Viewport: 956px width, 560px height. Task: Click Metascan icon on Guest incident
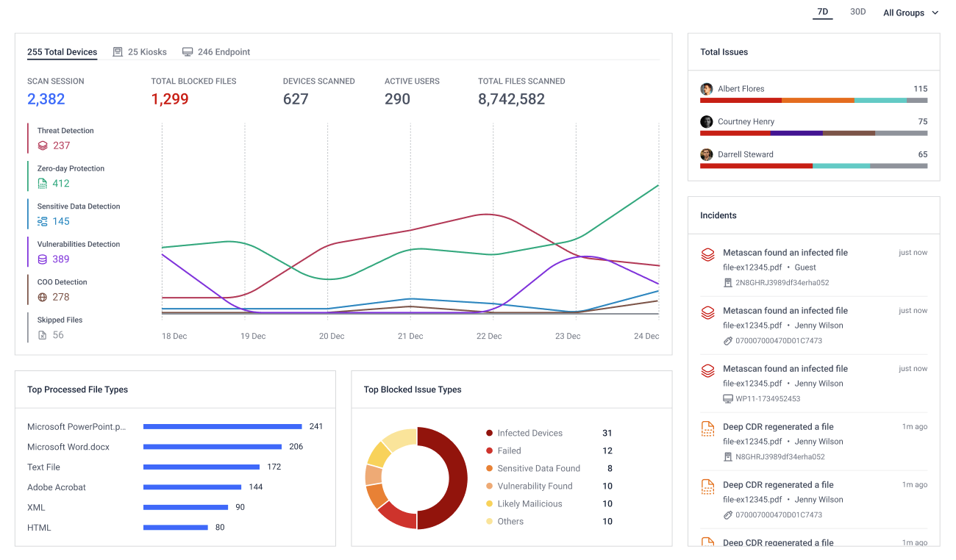coord(707,254)
